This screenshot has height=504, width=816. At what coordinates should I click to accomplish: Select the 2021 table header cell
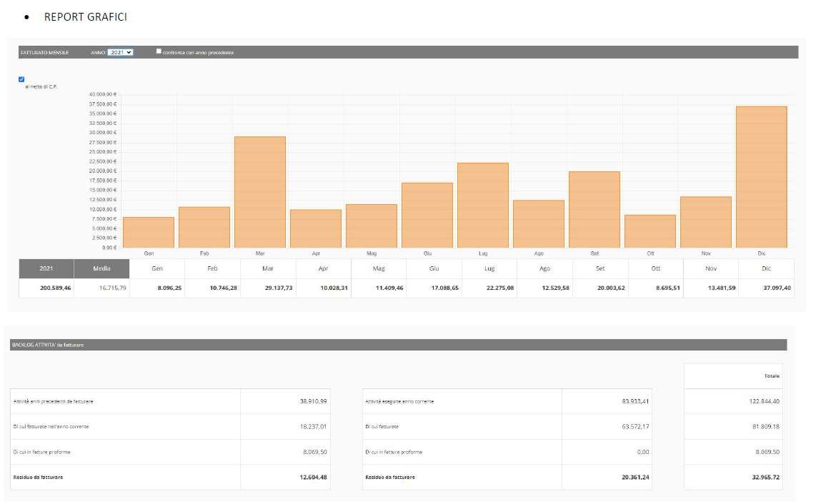[46, 268]
